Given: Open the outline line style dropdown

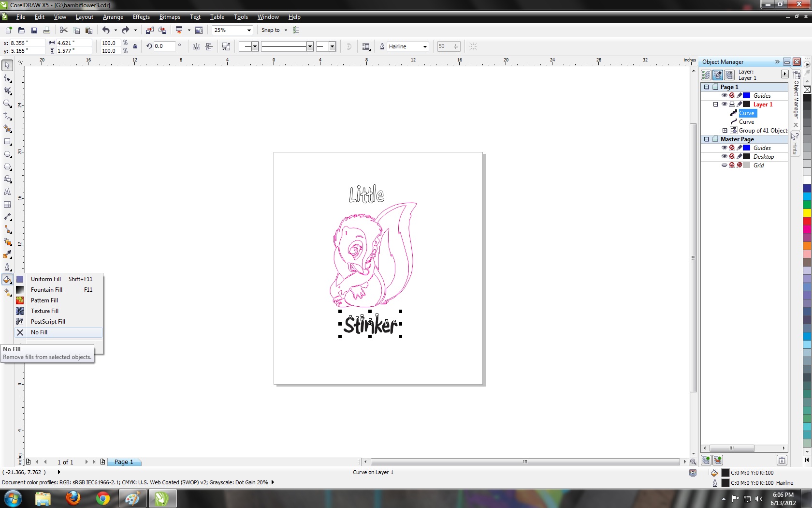Looking at the screenshot, I should coord(310,46).
